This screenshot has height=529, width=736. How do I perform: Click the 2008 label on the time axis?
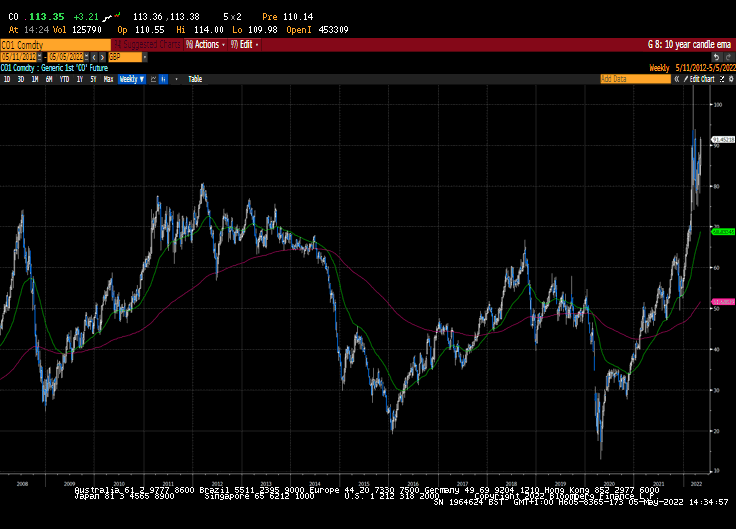coord(22,484)
